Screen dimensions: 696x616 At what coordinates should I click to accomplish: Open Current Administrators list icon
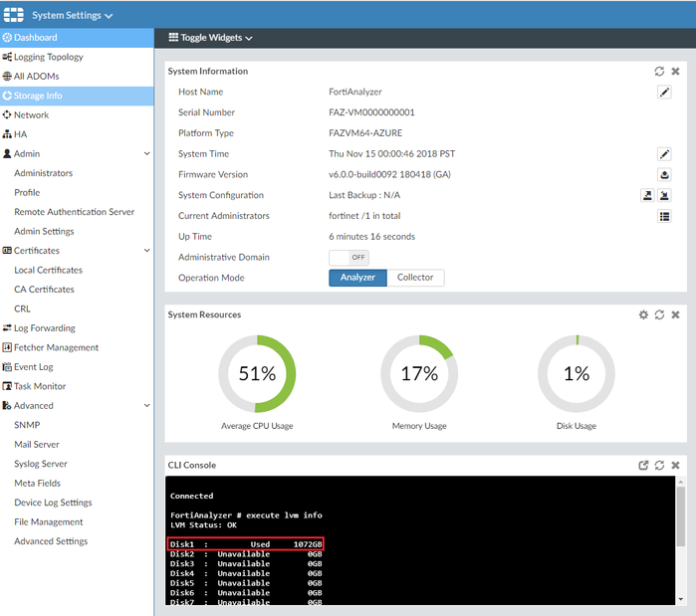[664, 216]
